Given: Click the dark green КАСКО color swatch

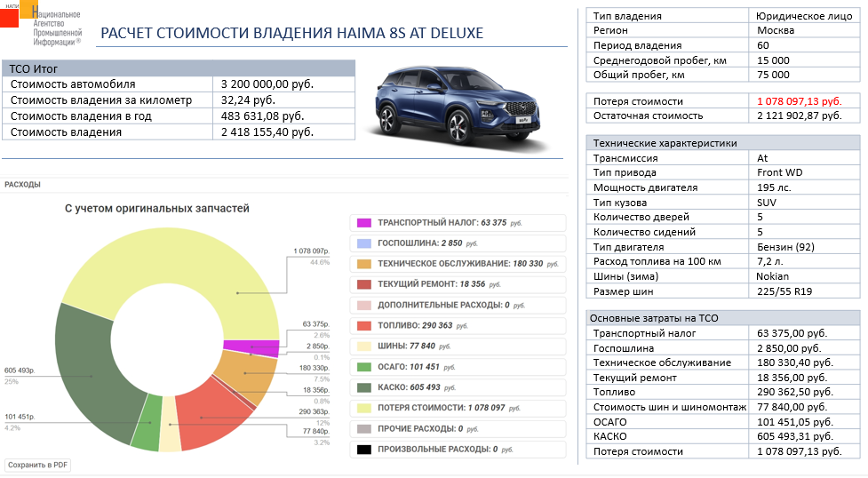Looking at the screenshot, I should (363, 388).
